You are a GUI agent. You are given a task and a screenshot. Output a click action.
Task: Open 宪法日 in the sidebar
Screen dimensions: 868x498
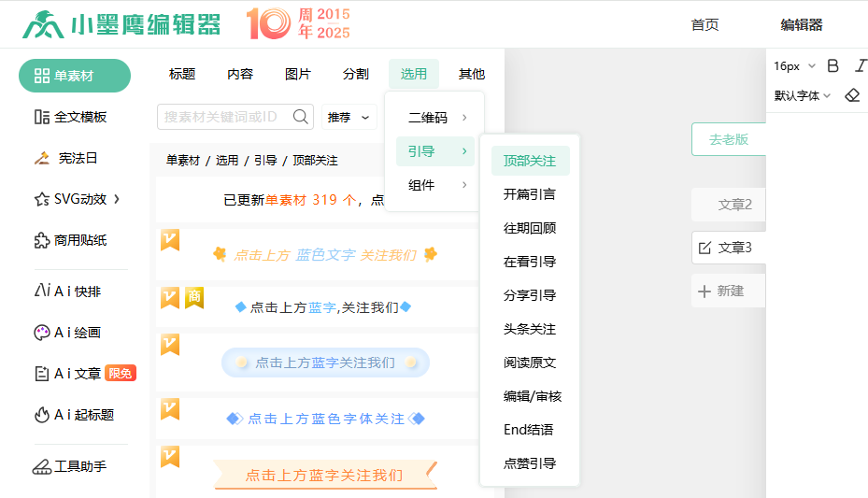(66, 158)
